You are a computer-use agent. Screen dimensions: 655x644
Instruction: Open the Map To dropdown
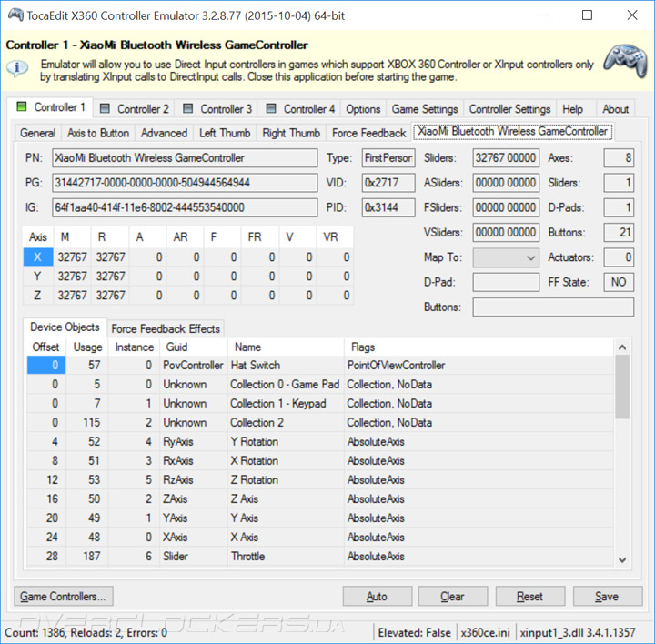click(x=506, y=257)
